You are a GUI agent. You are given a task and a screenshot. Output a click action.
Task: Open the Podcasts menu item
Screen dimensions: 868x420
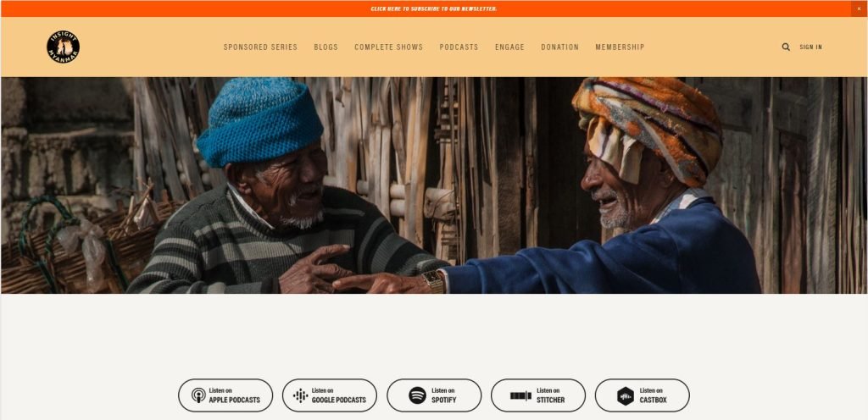(x=459, y=47)
